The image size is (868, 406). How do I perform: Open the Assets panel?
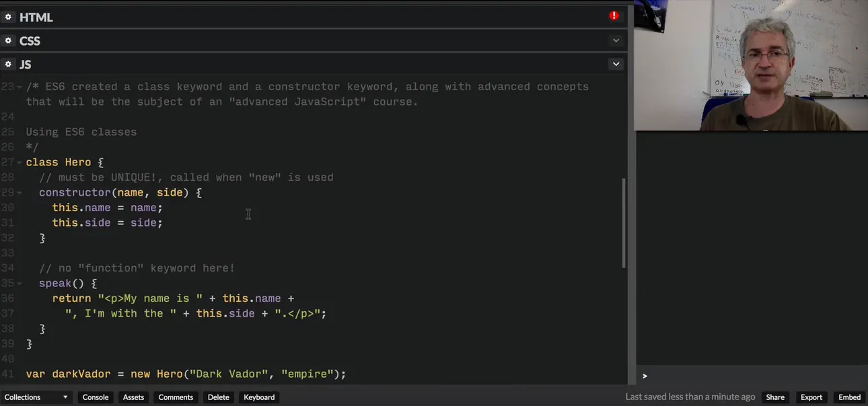pos(133,397)
